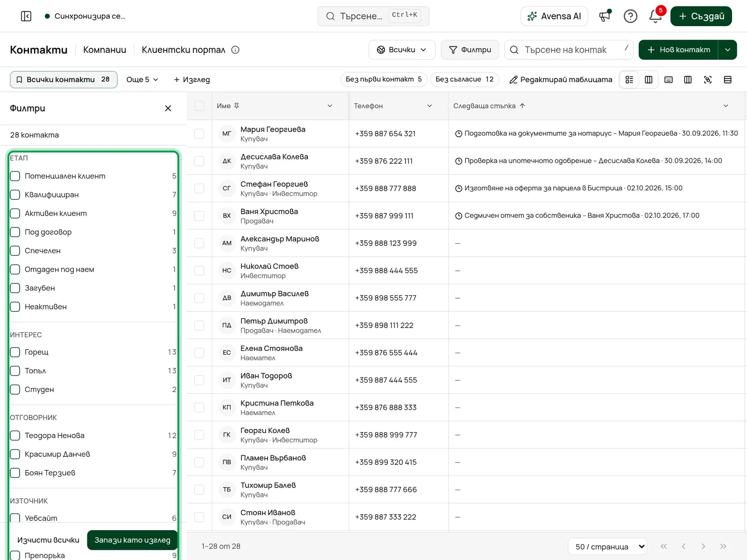
Task: Focus the Търсене на контакт search field
Action: point(569,50)
